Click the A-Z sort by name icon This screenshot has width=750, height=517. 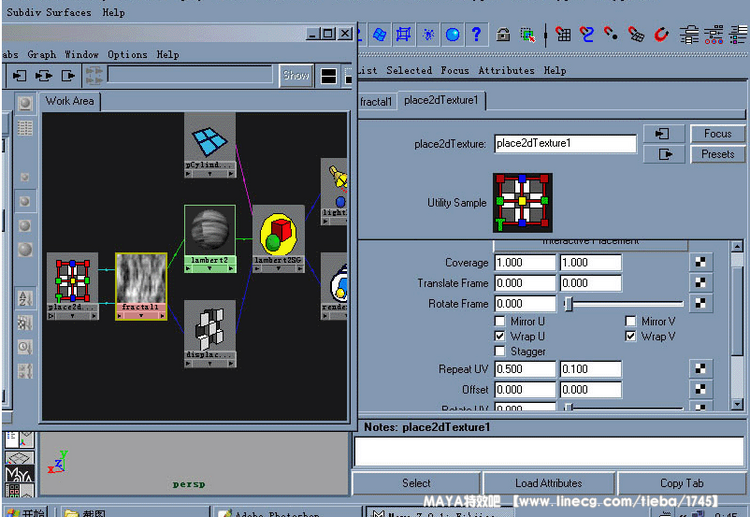[25, 298]
